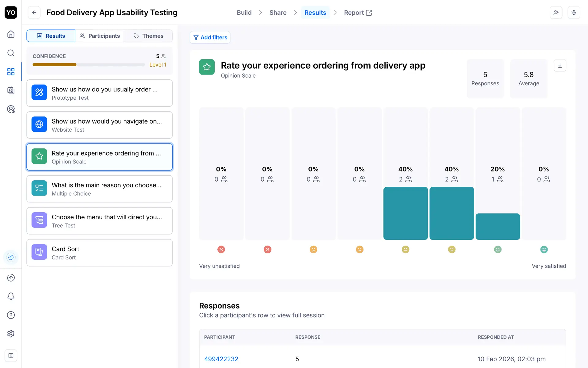This screenshot has width=588, height=368.
Task: Go back using the arrow button
Action: pos(34,13)
